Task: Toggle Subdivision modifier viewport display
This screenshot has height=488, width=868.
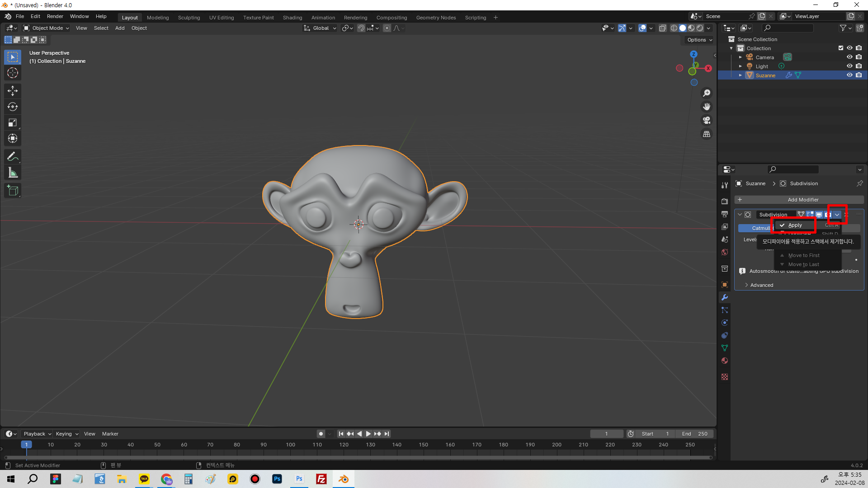Action: click(x=819, y=215)
